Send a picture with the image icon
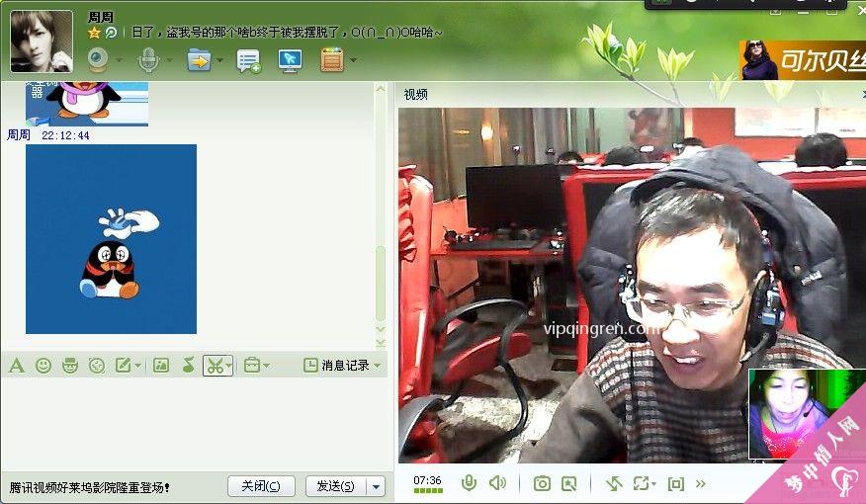Image resolution: width=866 pixels, height=504 pixels. (161, 365)
